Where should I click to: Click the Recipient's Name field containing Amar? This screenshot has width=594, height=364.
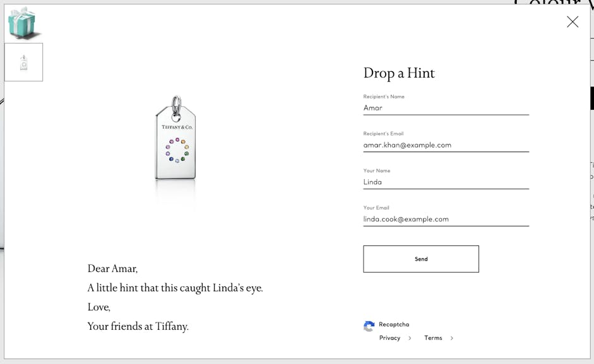[446, 108]
